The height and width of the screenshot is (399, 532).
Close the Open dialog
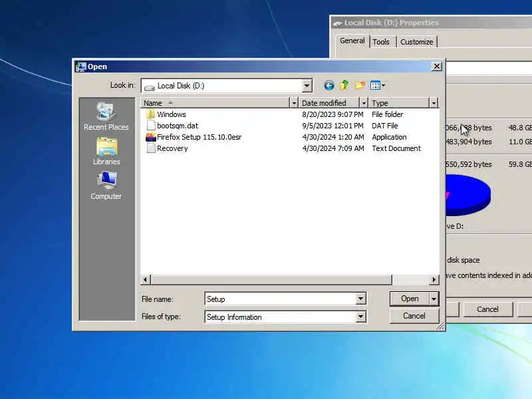click(x=437, y=66)
